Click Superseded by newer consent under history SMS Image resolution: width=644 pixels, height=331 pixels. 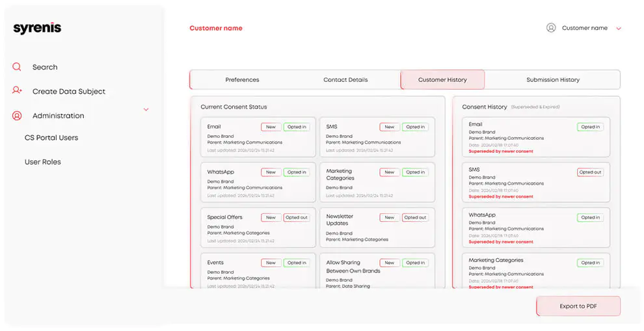pos(501,196)
